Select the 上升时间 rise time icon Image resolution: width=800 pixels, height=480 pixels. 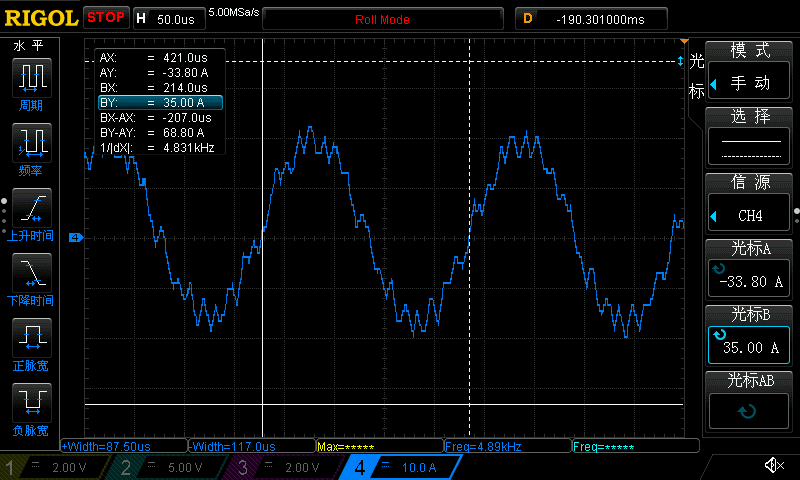coord(31,208)
